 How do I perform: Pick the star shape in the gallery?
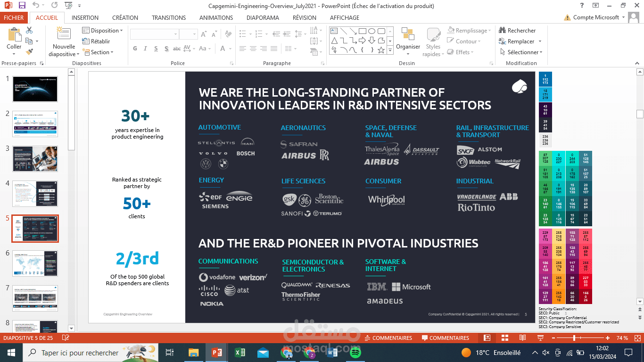tap(381, 49)
